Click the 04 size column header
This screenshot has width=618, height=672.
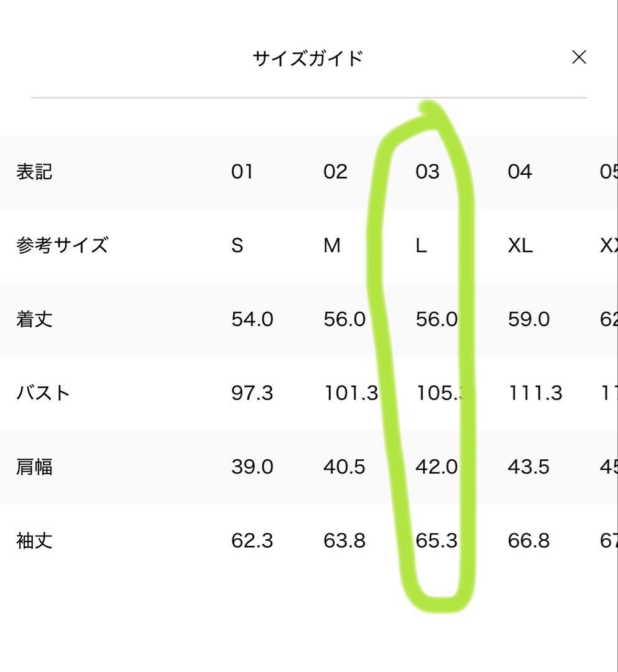tap(520, 172)
